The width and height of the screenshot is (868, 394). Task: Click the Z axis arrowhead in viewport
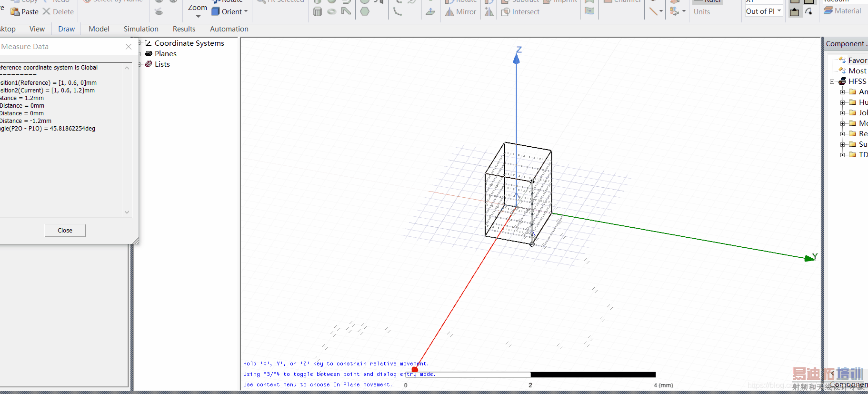click(x=517, y=59)
